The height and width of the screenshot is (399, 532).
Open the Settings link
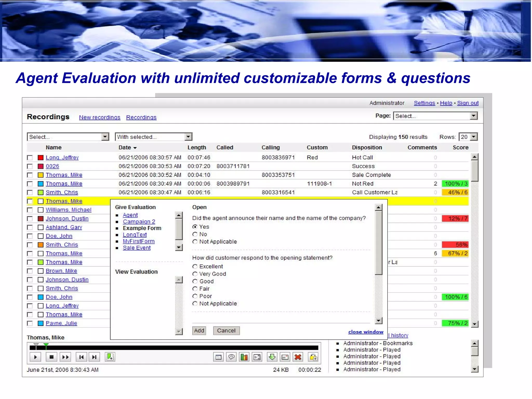tap(424, 103)
